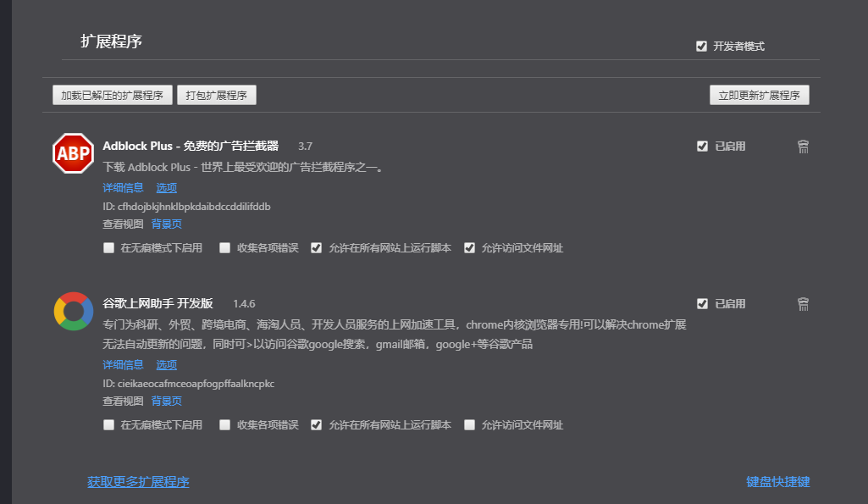Screen dimensions: 868x504
Task: Click the Adblock Plus ABP icon
Action: 73,153
